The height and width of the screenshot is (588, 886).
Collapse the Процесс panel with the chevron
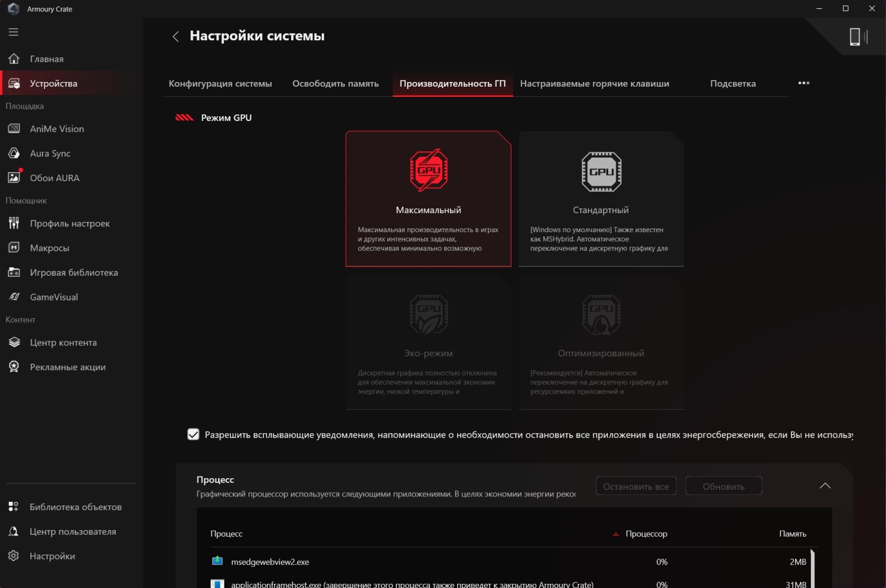[x=825, y=486]
